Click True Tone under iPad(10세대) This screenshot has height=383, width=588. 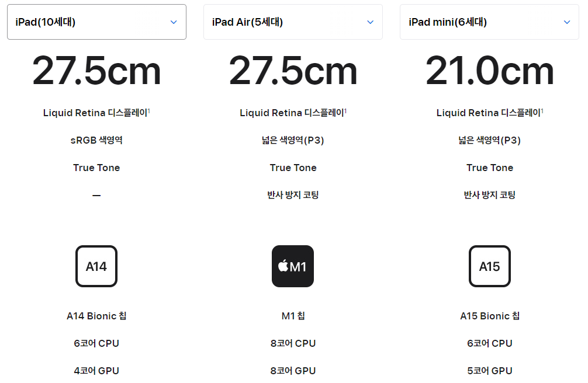click(x=96, y=168)
